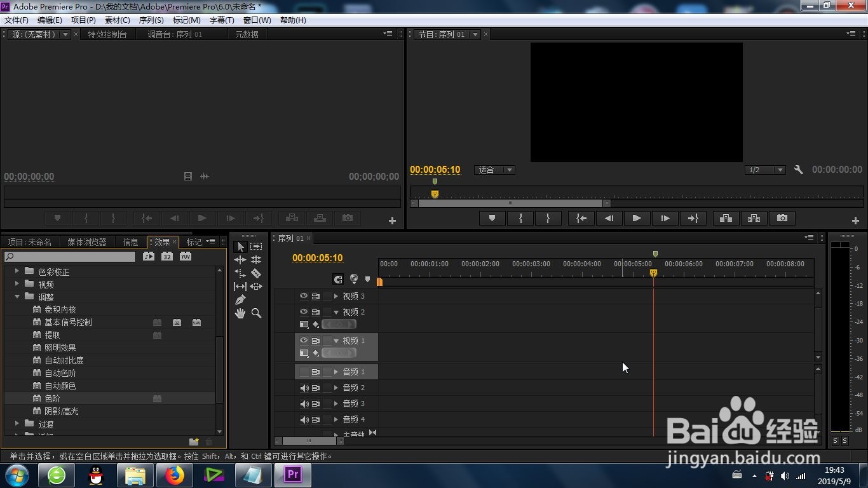Filter effects by YUV badge
This screenshot has width=868, height=488.
pos(186,257)
